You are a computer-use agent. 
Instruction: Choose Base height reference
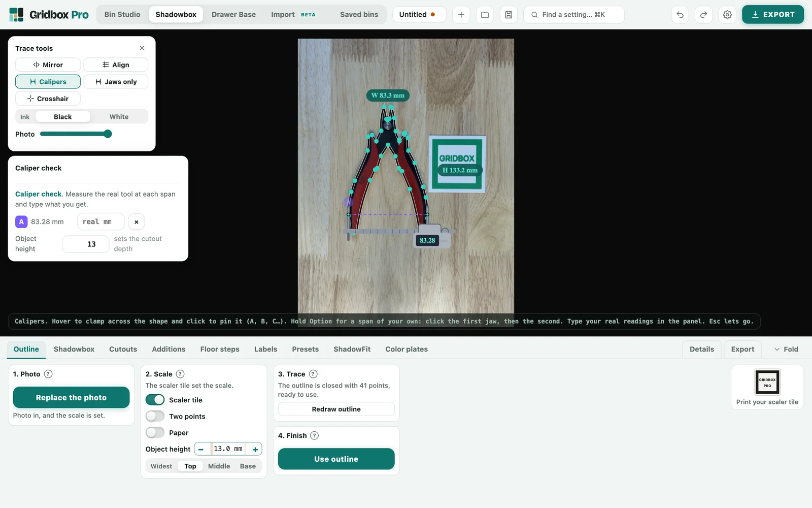(248, 466)
